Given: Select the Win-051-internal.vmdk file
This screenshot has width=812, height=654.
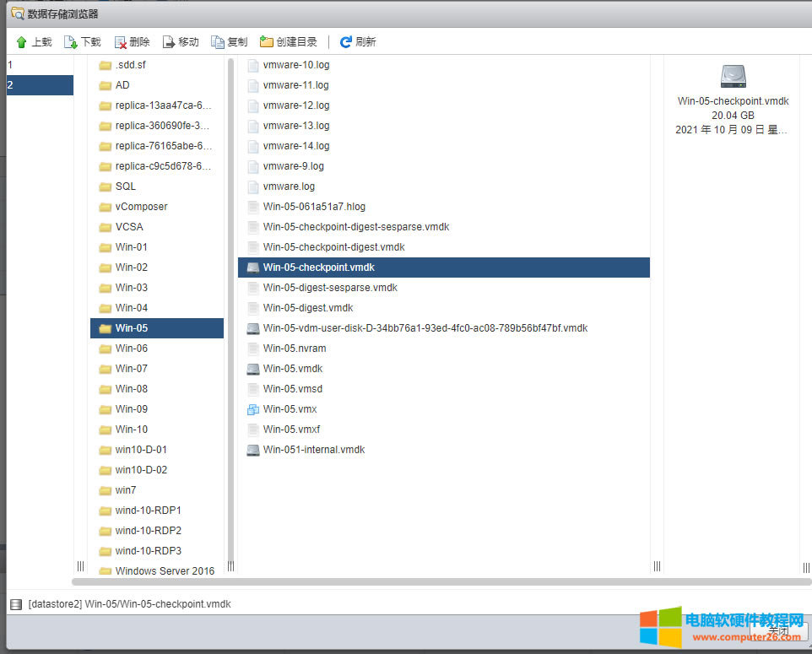Looking at the screenshot, I should pyautogui.click(x=313, y=450).
